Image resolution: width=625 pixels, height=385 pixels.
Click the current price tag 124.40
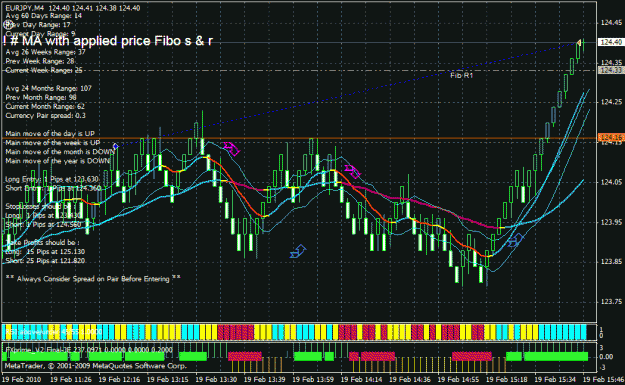click(x=611, y=42)
